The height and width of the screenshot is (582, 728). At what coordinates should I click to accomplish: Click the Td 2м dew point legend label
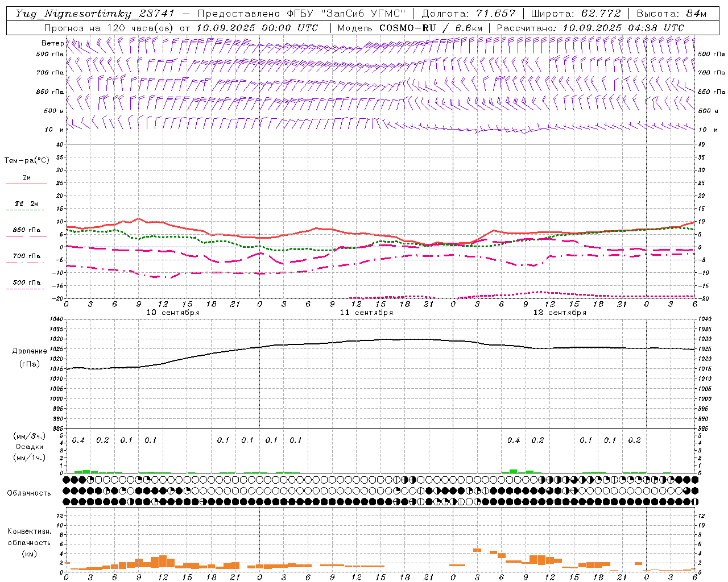click(26, 203)
